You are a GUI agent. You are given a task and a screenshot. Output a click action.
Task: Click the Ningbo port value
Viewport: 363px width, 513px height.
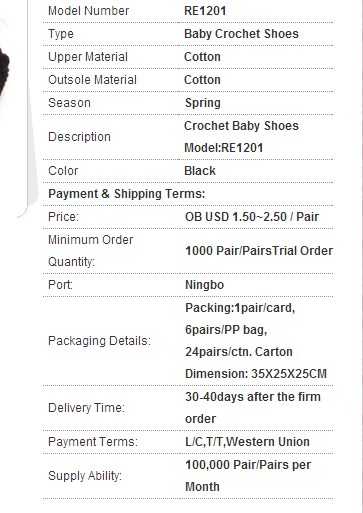[x=204, y=285]
